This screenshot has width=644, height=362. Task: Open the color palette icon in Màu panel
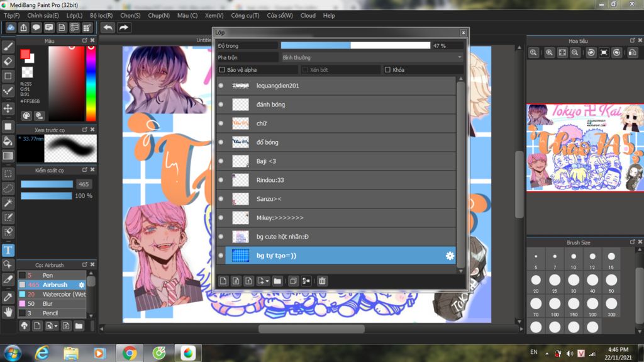click(26, 116)
